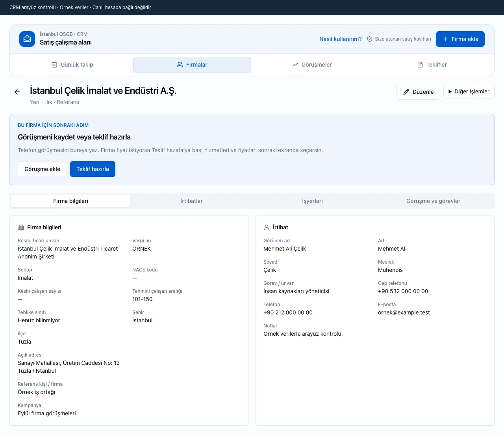The image size is (504, 435).
Task: Click the person icon in İrtibat card
Action: coord(267,227)
